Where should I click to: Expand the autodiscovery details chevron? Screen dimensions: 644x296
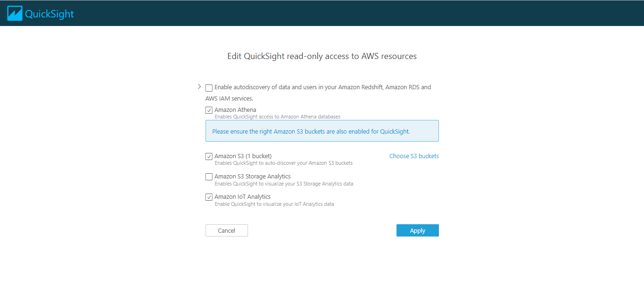(199, 86)
